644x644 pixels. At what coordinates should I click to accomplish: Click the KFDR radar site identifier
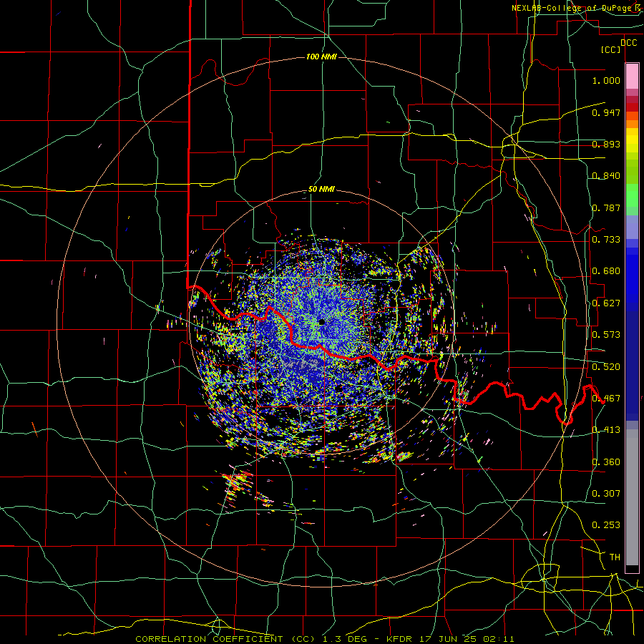tap(399, 639)
